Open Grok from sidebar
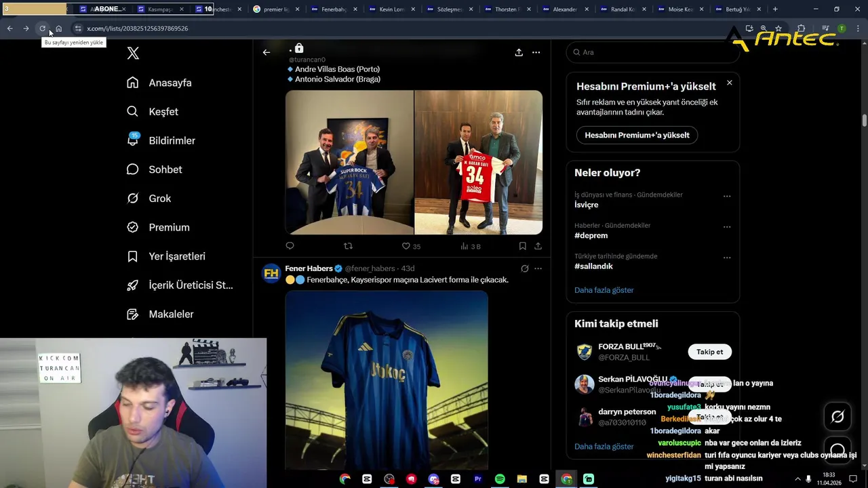 click(149, 198)
